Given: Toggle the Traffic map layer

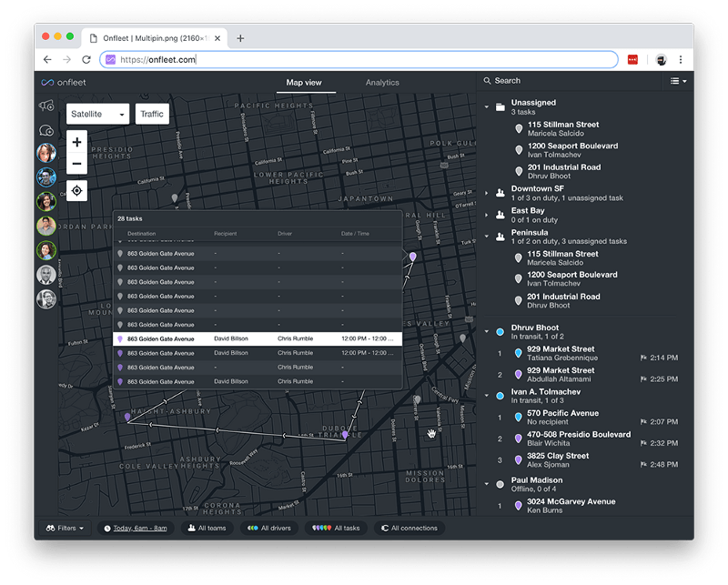Looking at the screenshot, I should (152, 114).
